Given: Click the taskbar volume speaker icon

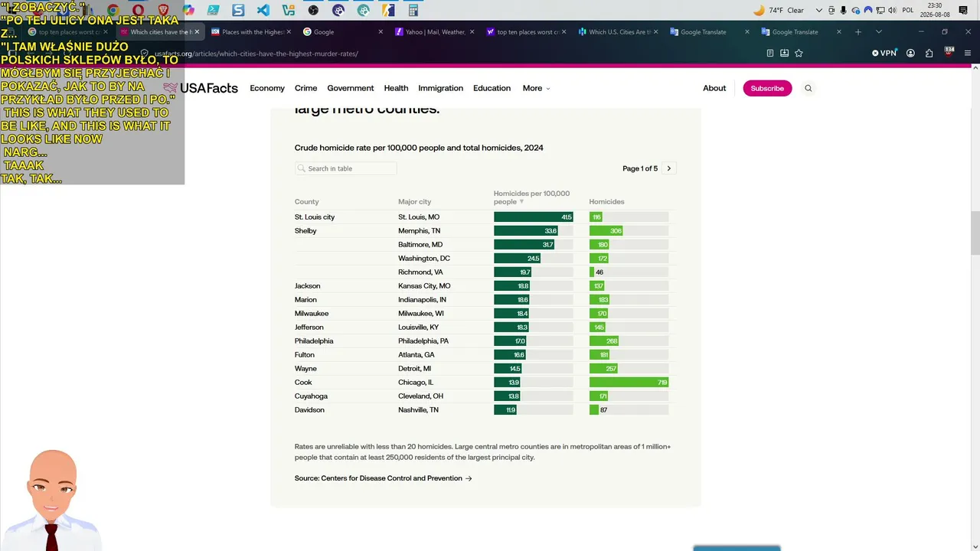Looking at the screenshot, I should pyautogui.click(x=892, y=10).
